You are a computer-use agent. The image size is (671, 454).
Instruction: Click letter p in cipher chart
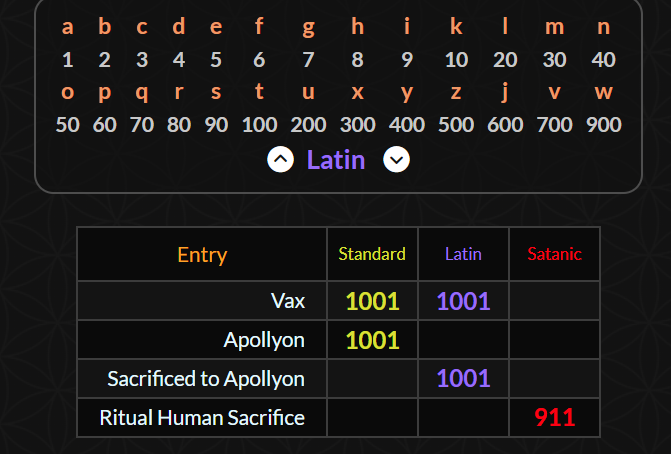[105, 93]
